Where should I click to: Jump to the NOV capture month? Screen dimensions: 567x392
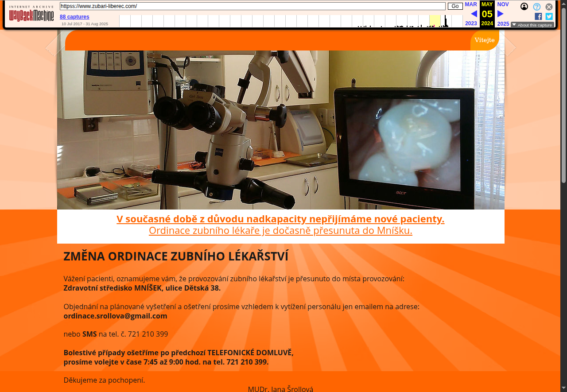click(503, 4)
